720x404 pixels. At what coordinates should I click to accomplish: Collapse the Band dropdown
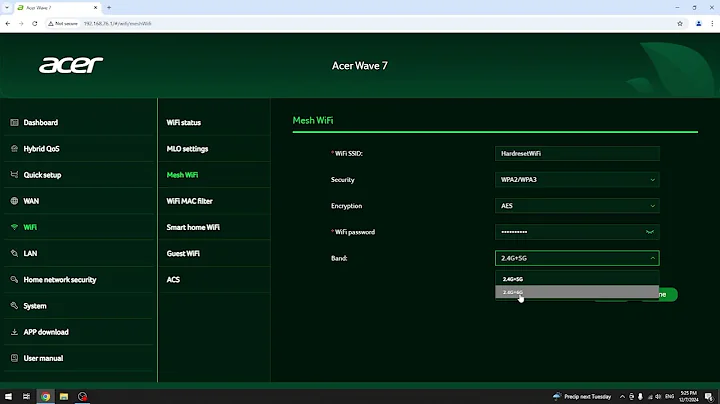click(577, 258)
